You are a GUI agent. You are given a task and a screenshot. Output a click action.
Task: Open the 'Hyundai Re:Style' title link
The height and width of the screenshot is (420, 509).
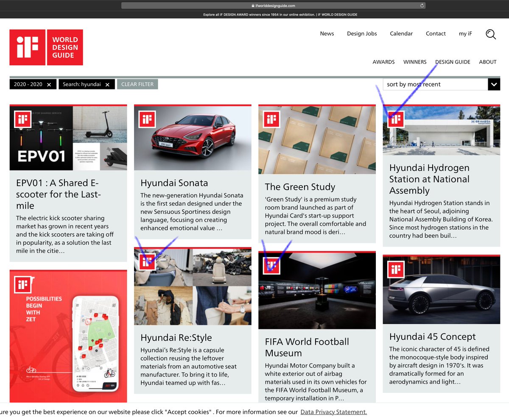[176, 338]
